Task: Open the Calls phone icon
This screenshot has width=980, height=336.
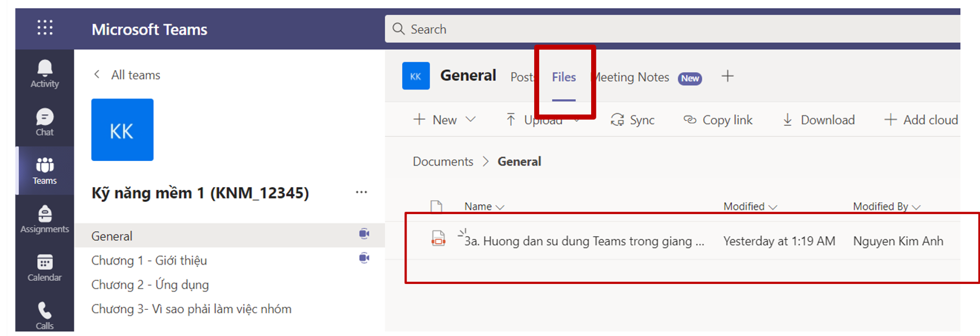Action: (x=45, y=315)
